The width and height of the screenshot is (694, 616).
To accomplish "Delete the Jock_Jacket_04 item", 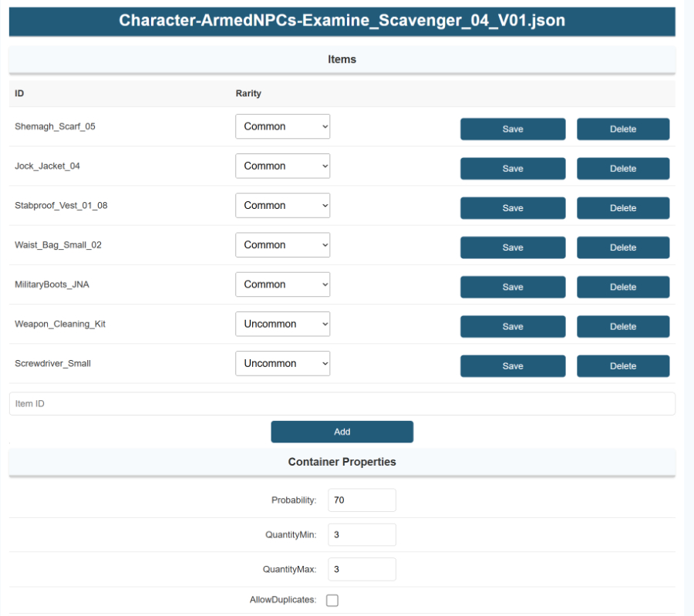I will (622, 169).
